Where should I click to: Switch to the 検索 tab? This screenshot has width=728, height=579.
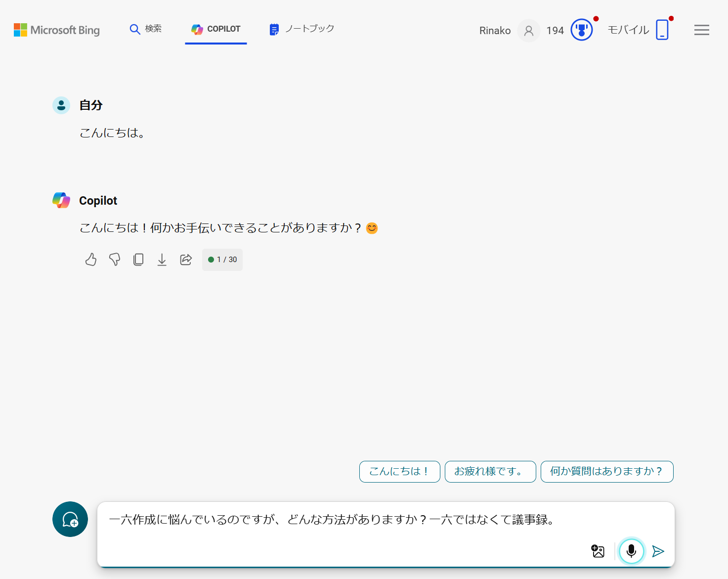coord(145,29)
